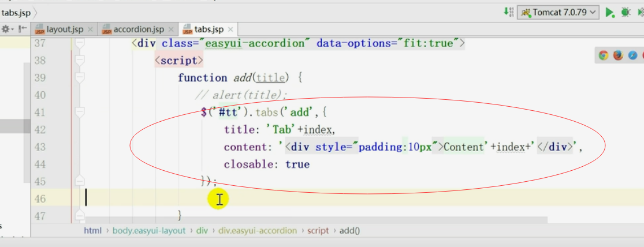Screen dimensions: 644x247
Task: Click the '<script>' tag text
Action: (x=178, y=61)
